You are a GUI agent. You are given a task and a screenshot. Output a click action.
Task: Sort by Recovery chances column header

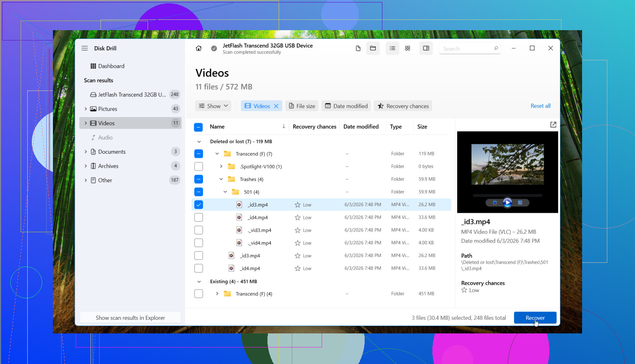(x=314, y=127)
